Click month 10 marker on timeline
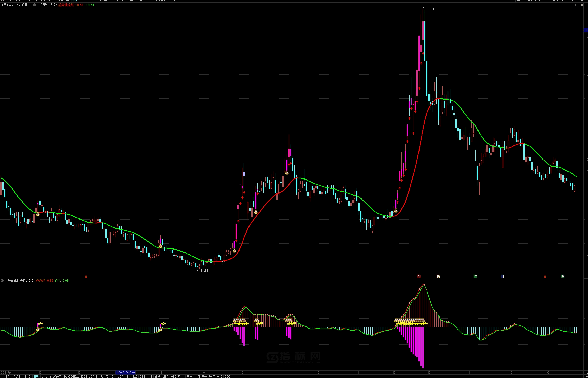 coord(242,373)
